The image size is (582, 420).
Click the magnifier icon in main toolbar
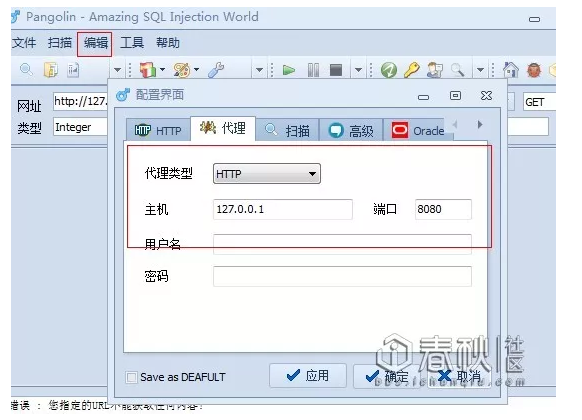tap(26, 69)
